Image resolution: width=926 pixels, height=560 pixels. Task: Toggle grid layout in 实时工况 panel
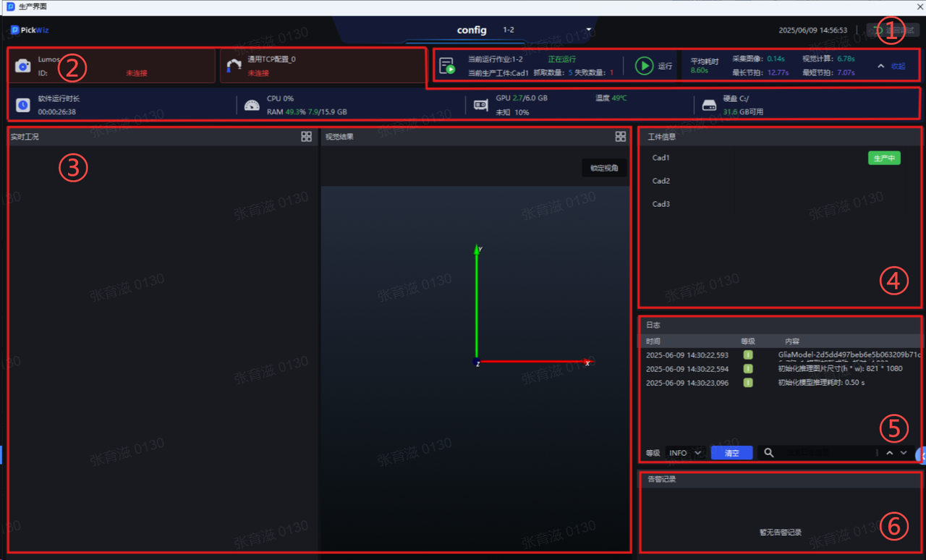pos(307,137)
